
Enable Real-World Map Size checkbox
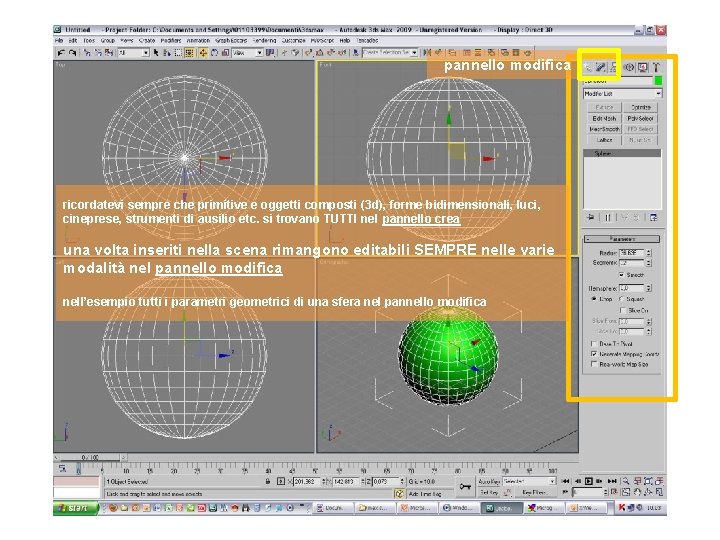[x=594, y=364]
